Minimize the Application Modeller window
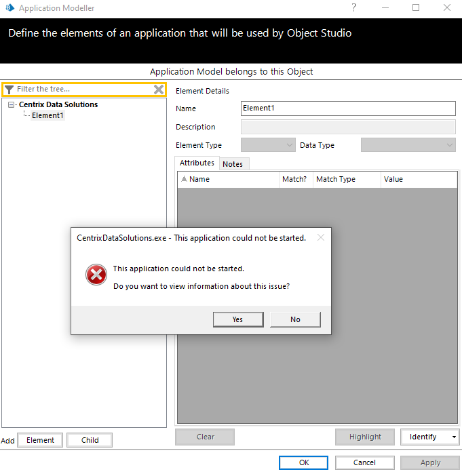 pos(385,7)
